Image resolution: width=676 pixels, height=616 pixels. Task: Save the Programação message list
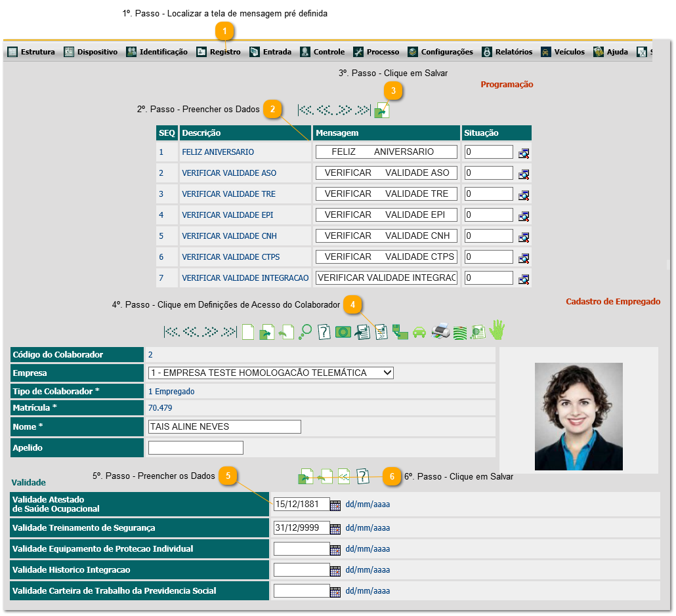click(381, 111)
